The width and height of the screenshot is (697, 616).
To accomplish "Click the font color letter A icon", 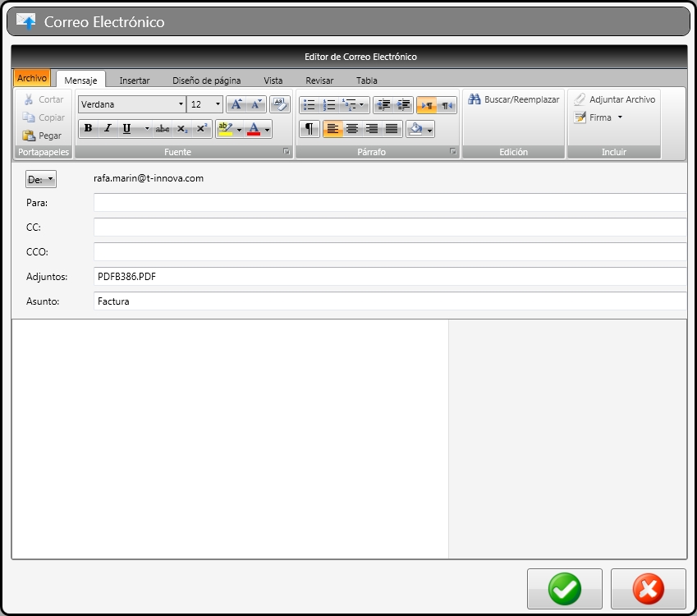I will click(x=254, y=129).
